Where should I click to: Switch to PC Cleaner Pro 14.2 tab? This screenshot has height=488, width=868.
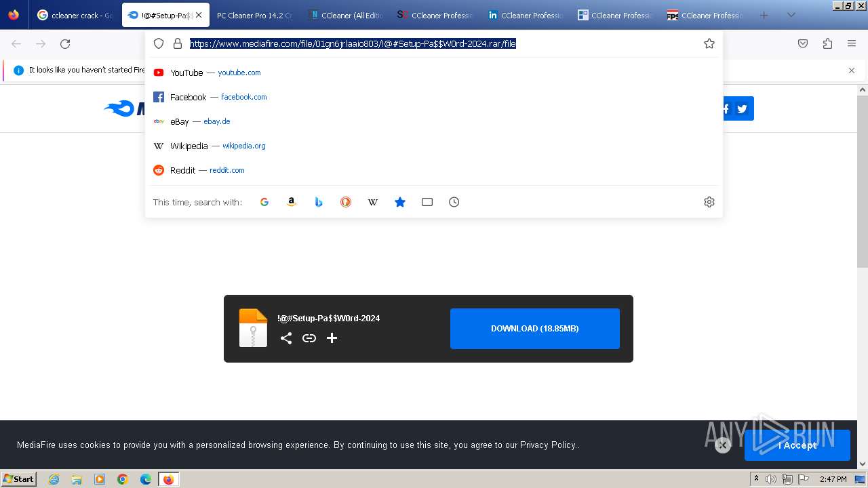[x=254, y=15]
